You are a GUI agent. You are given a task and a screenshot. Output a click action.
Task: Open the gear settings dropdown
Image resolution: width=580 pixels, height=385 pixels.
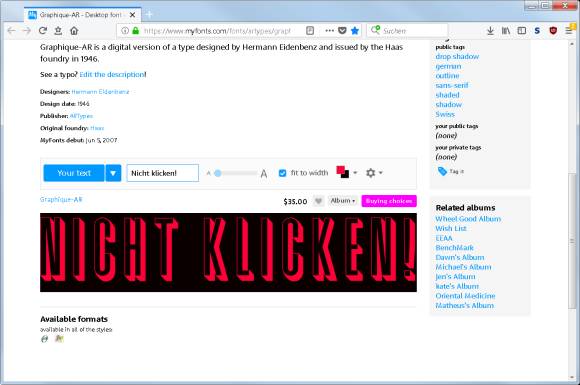374,173
